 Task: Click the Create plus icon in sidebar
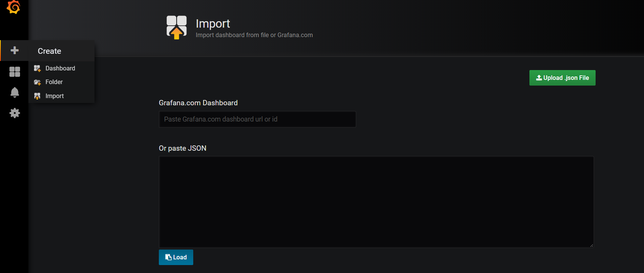14,50
